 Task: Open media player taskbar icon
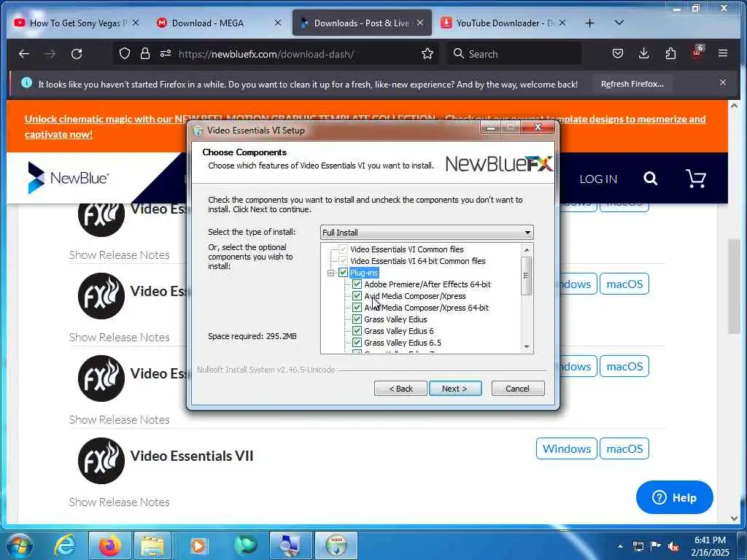point(198,545)
